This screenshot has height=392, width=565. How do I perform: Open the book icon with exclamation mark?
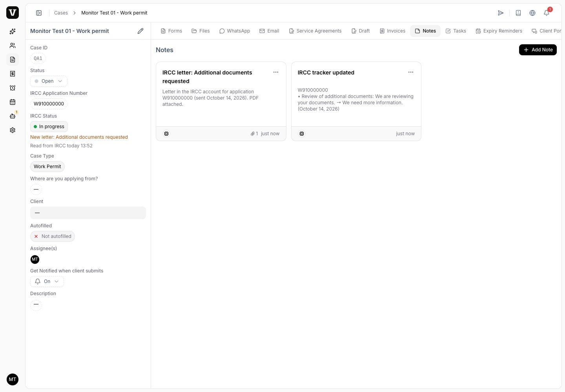click(518, 13)
